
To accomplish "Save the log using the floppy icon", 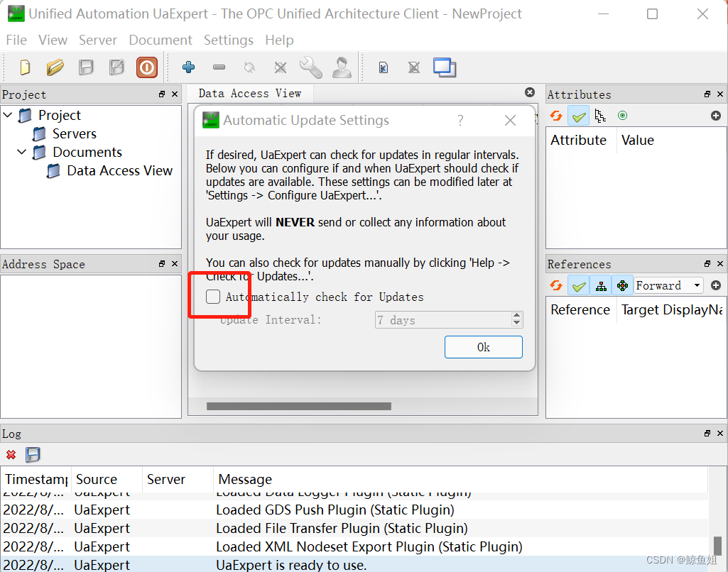I will point(33,455).
